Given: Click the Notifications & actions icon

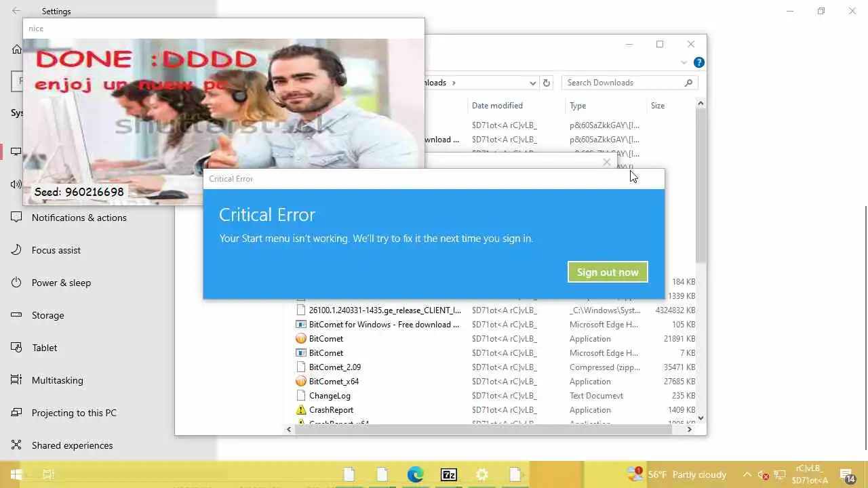Looking at the screenshot, I should 16,218.
